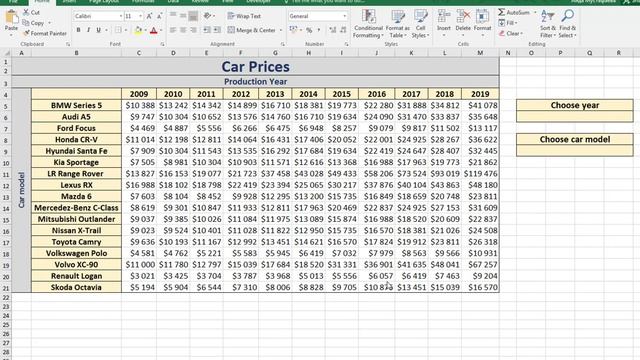This screenshot has height=360, width=640.
Task: Click the $119 476 price cell
Action: coord(480,174)
